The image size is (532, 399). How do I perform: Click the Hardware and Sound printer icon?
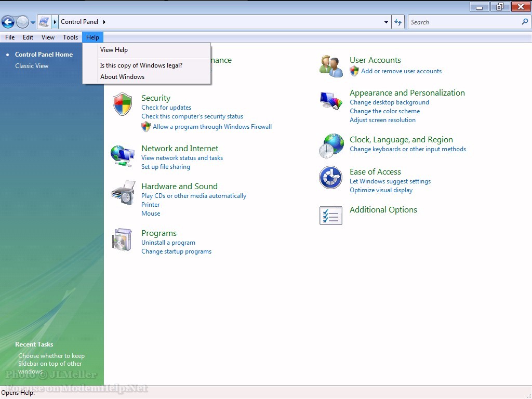123,193
